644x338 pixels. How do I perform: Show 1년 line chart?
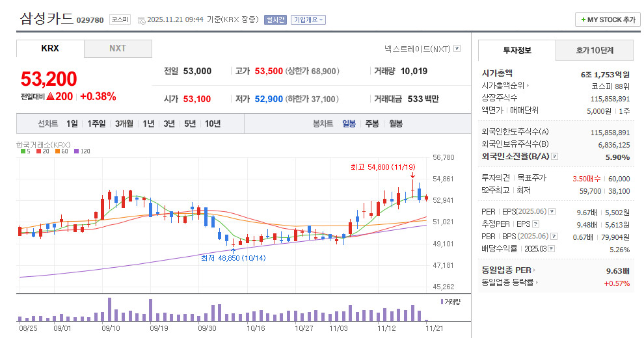[x=149, y=123]
